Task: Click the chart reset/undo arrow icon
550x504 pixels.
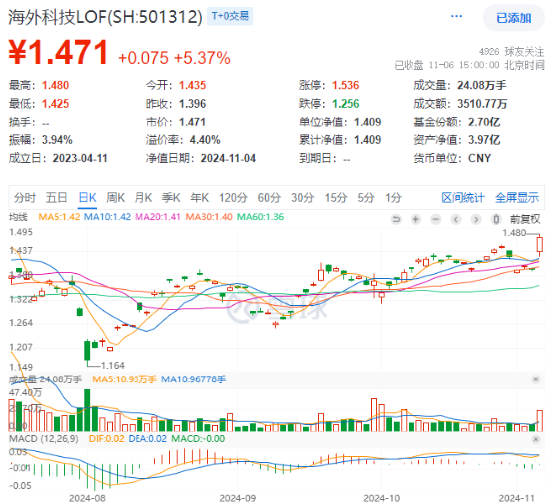Action: (x=396, y=220)
